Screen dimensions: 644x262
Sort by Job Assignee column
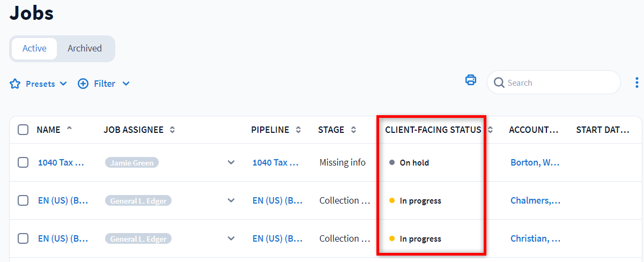(172, 130)
